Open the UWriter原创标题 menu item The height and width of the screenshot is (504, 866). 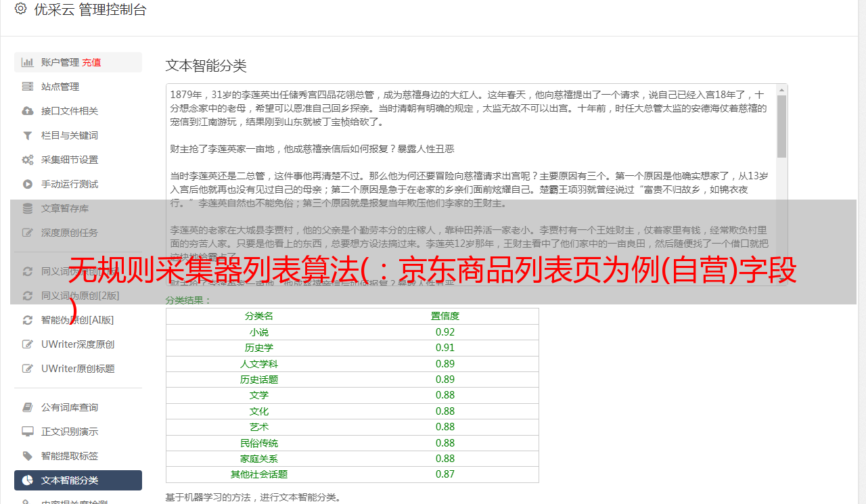coord(77,369)
